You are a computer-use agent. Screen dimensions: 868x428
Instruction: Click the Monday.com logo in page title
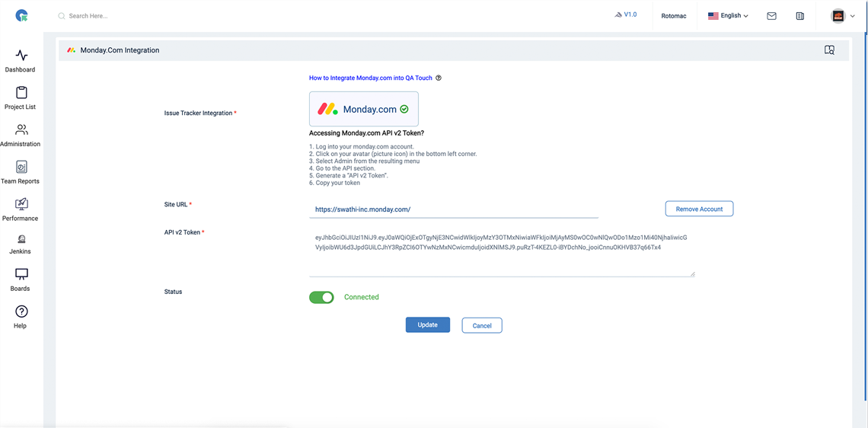72,50
